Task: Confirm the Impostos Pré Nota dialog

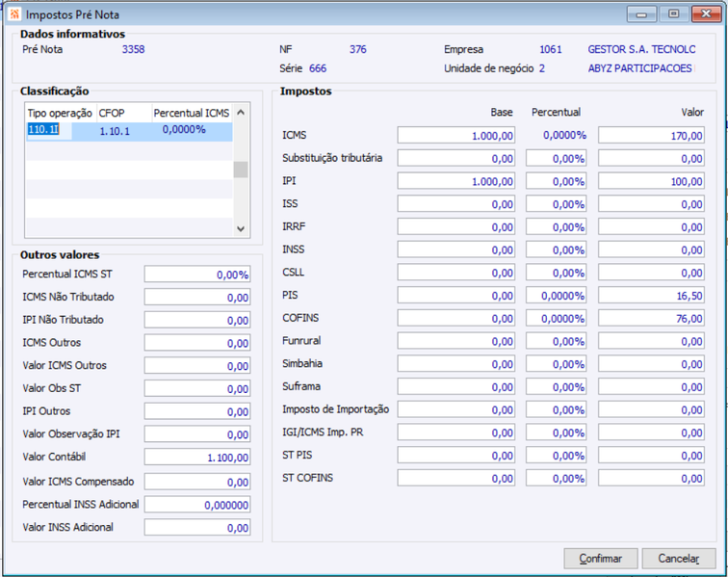Action: [600, 558]
